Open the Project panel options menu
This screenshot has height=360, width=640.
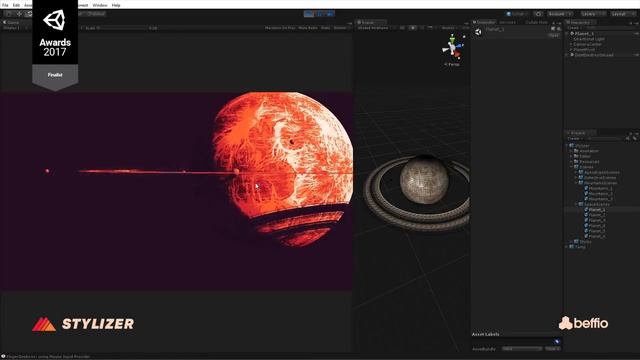point(636,133)
